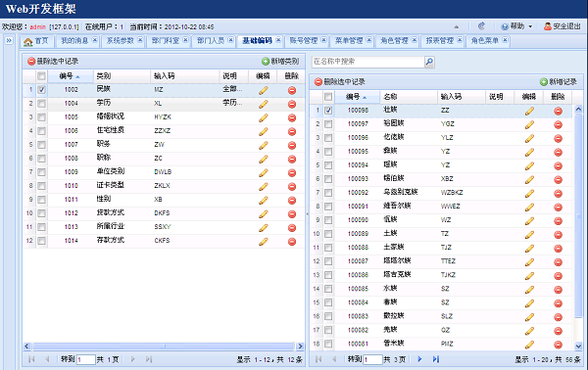This screenshot has height=370, width=588.
Task: Click 新增记录 to add a record
Action: pyautogui.click(x=559, y=81)
